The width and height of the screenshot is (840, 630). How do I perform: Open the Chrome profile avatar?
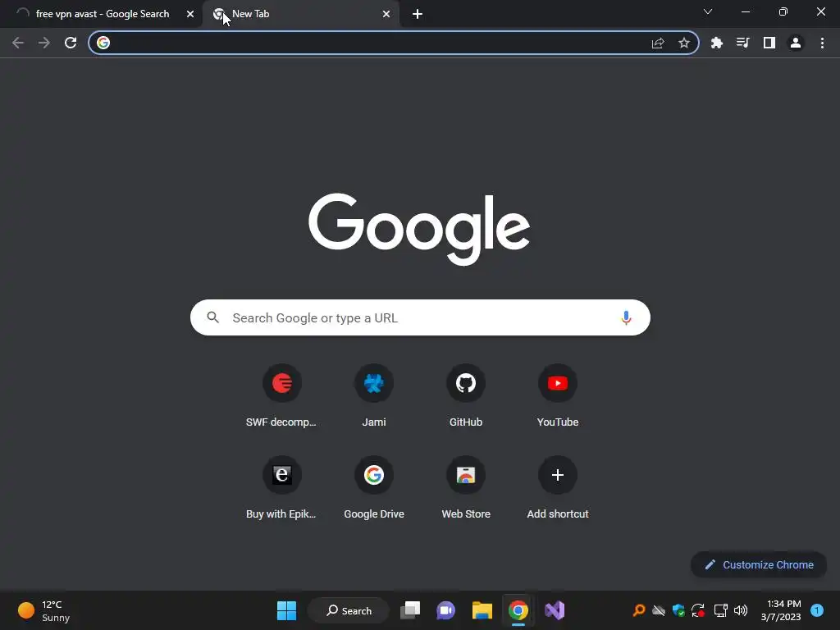796,43
